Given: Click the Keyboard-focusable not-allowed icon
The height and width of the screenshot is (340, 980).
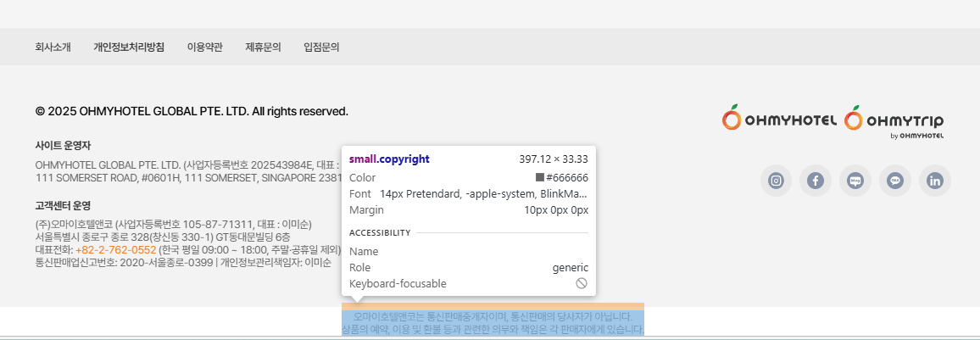Looking at the screenshot, I should tap(582, 283).
